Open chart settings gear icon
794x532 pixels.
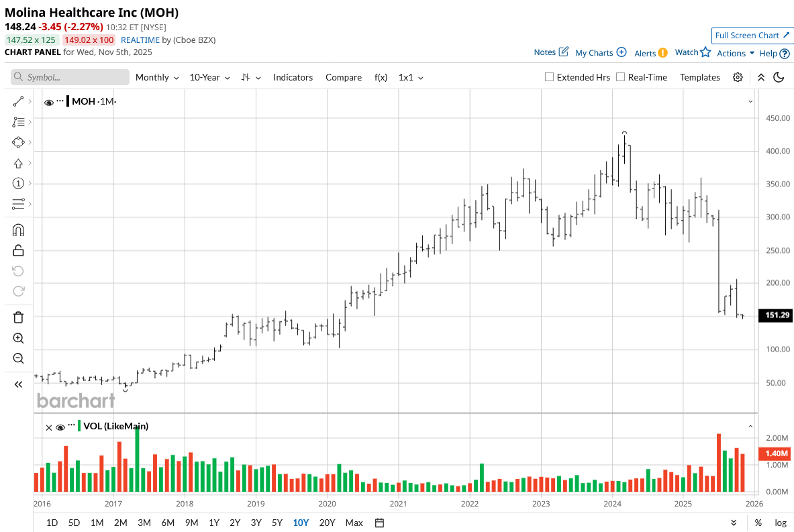tap(738, 77)
